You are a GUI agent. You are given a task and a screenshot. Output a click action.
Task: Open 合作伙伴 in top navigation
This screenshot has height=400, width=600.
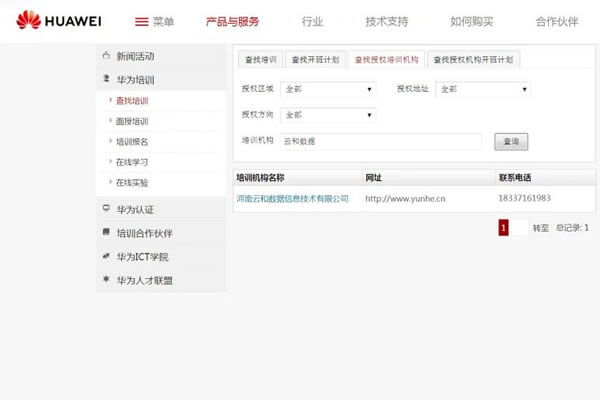557,21
